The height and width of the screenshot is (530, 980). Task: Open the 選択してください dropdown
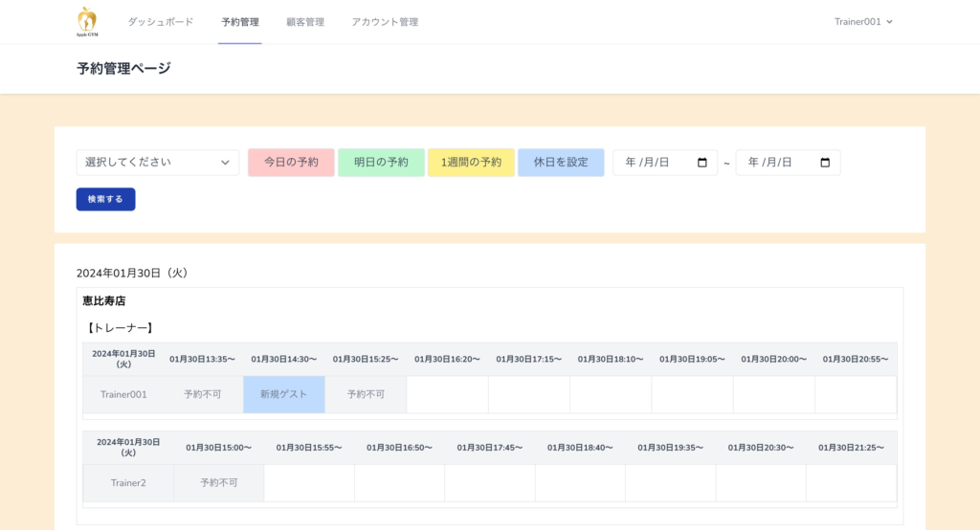158,163
